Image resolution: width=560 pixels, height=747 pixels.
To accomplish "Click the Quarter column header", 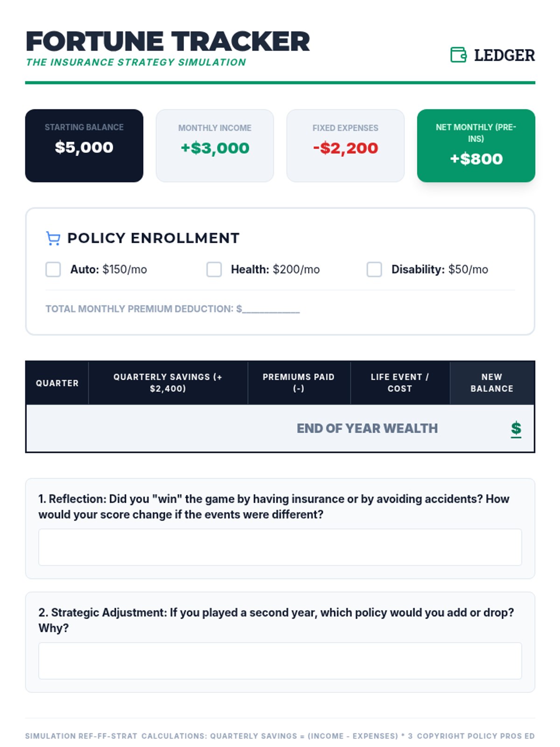I will (x=57, y=383).
